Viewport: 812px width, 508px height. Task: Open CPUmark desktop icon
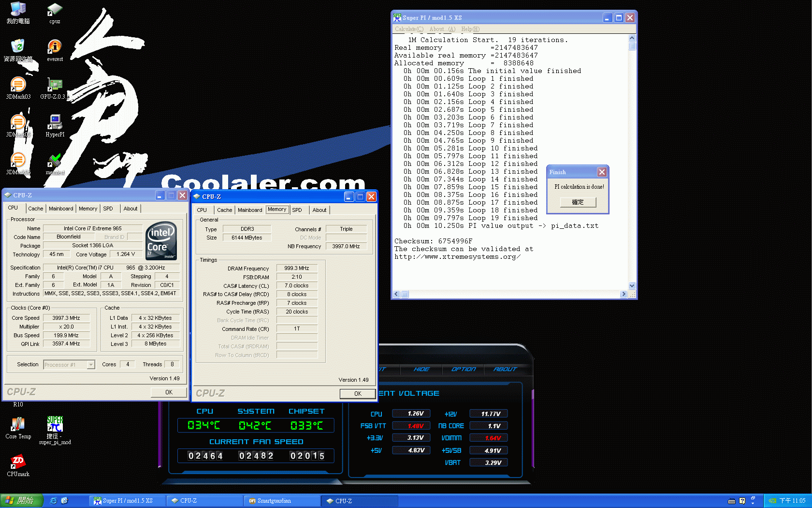tap(18, 466)
